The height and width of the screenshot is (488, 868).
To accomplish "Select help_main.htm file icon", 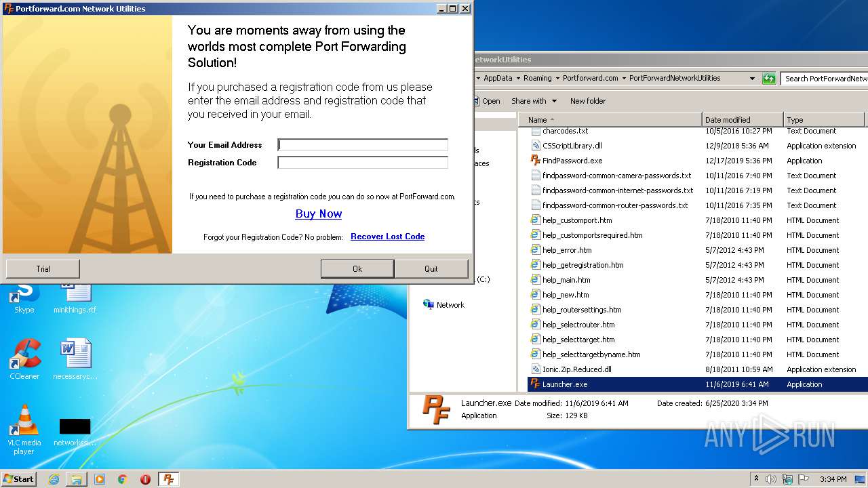I will 535,280.
